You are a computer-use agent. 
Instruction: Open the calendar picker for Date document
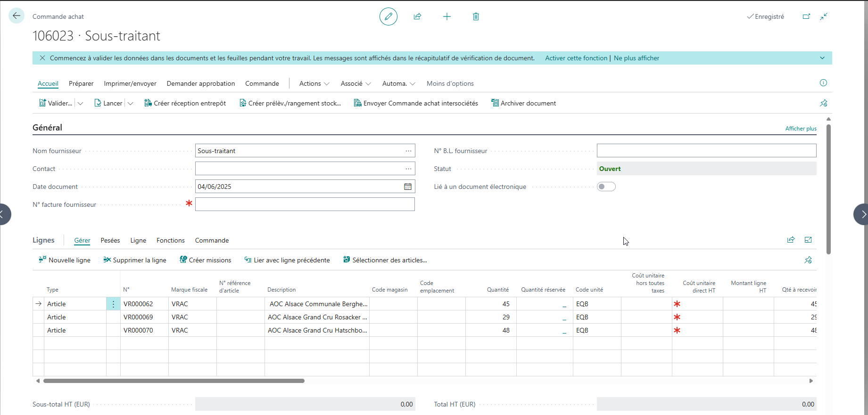[x=408, y=187]
